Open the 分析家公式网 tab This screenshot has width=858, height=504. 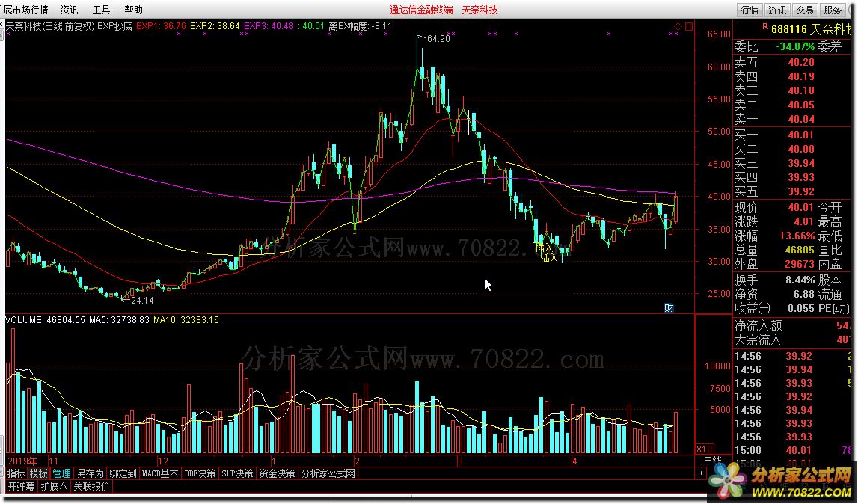point(328,473)
